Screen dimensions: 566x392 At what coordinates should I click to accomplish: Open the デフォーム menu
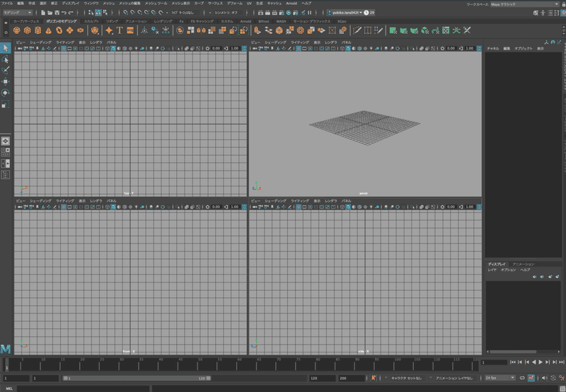click(x=234, y=4)
